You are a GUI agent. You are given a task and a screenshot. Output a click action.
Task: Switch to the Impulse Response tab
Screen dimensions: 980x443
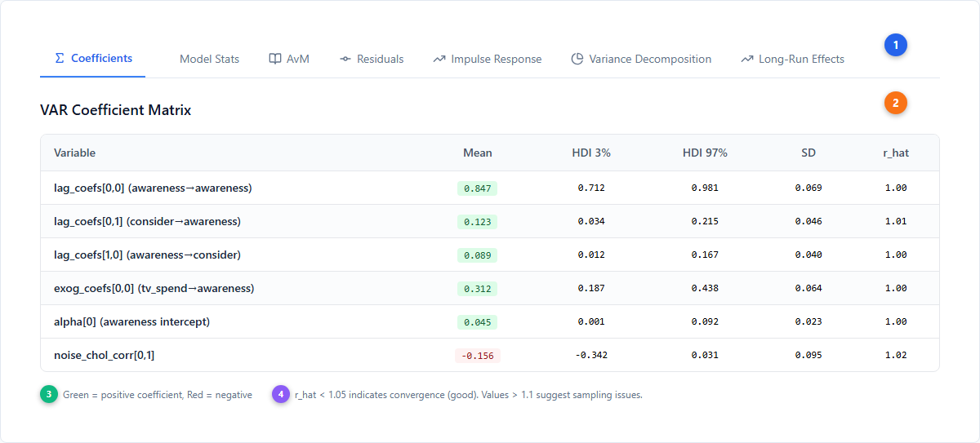tap(488, 59)
